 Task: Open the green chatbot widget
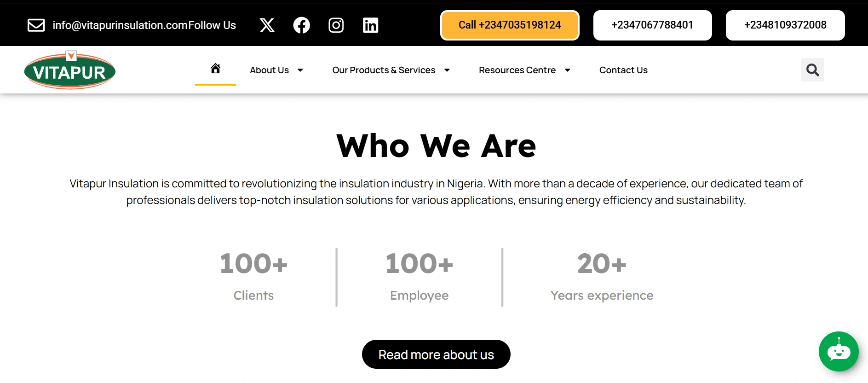coord(838,351)
